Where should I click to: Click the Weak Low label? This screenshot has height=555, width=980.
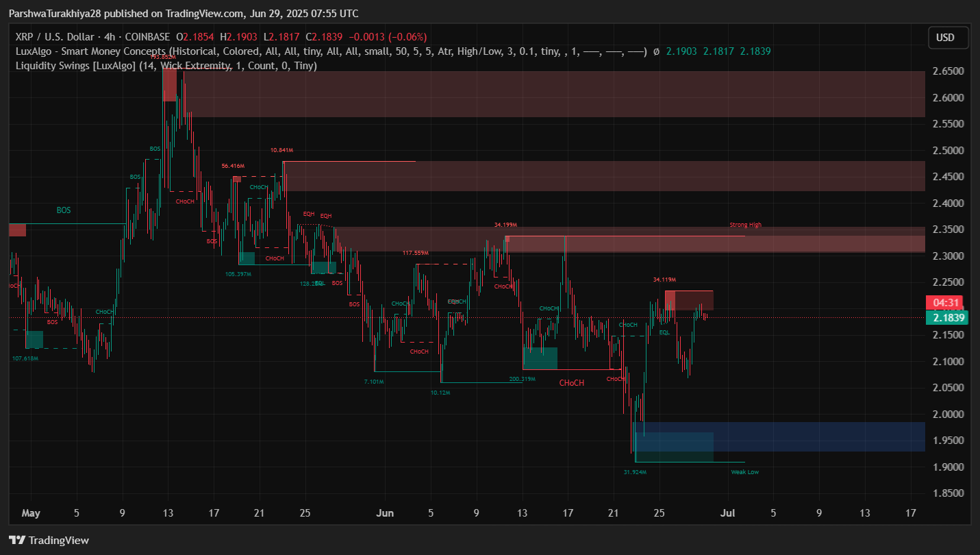[x=744, y=472]
